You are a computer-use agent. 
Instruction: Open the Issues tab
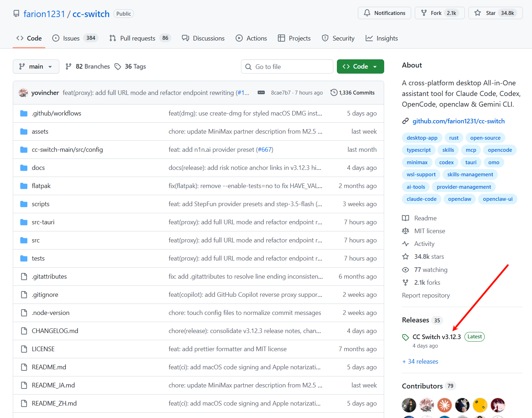(x=75, y=38)
